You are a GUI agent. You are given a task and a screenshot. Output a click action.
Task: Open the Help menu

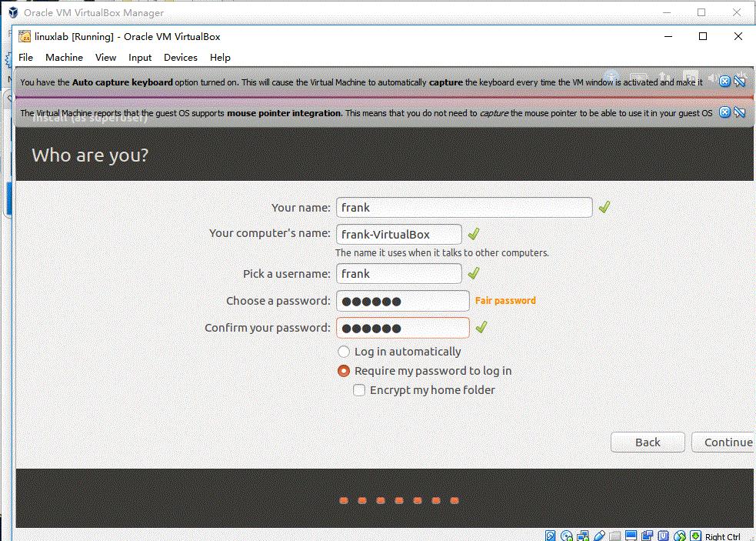click(220, 58)
